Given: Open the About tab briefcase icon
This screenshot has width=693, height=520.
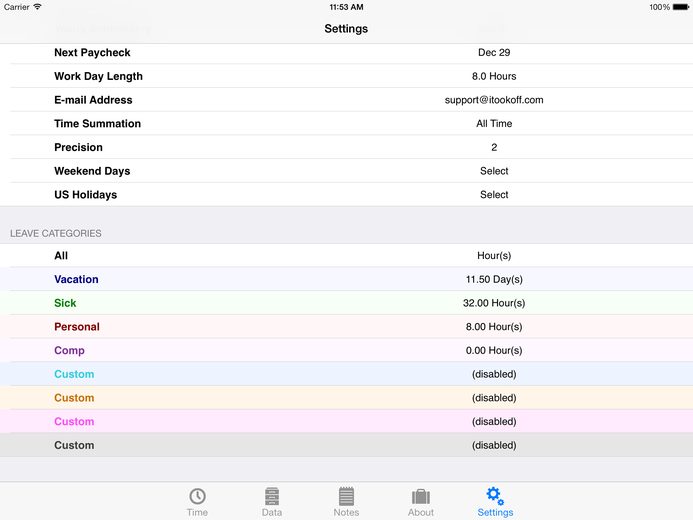Looking at the screenshot, I should click(421, 497).
